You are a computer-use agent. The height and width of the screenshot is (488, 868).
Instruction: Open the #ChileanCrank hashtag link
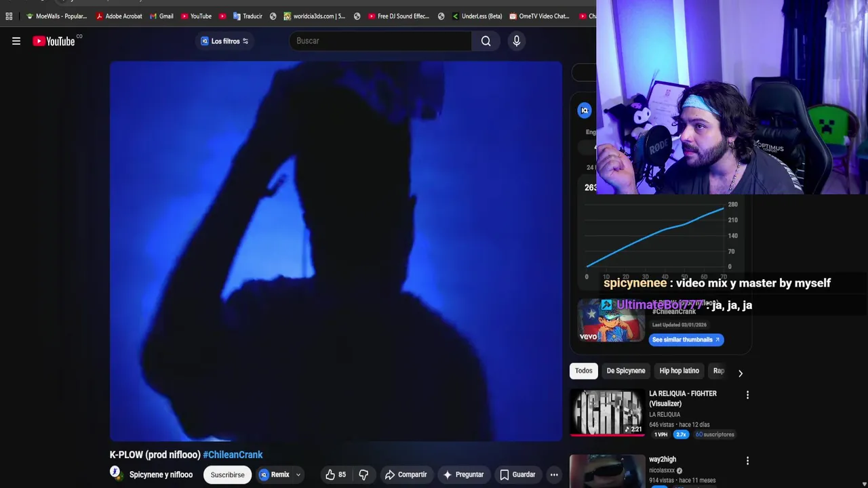[233, 455]
